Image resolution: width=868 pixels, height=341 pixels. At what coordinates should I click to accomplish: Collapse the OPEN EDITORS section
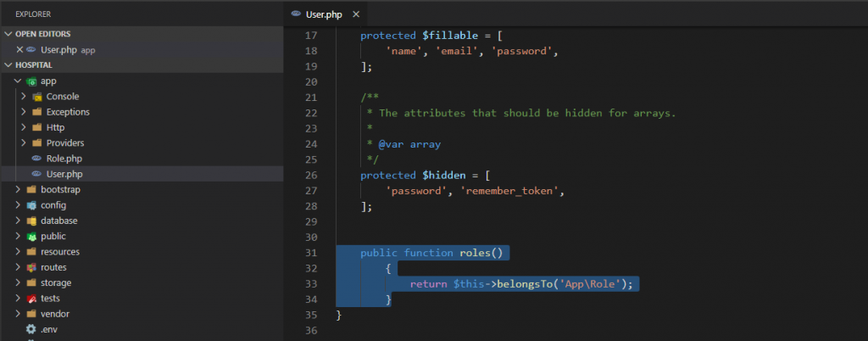[8, 34]
